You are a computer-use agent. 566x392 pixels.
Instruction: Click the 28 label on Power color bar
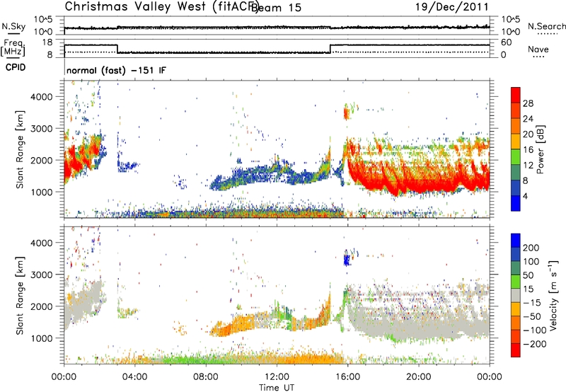click(x=528, y=103)
